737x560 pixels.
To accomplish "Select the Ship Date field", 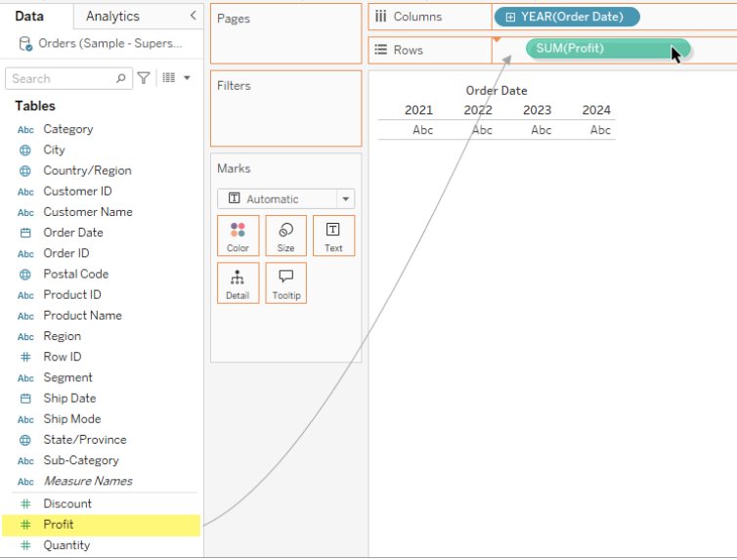I will pyautogui.click(x=69, y=399).
